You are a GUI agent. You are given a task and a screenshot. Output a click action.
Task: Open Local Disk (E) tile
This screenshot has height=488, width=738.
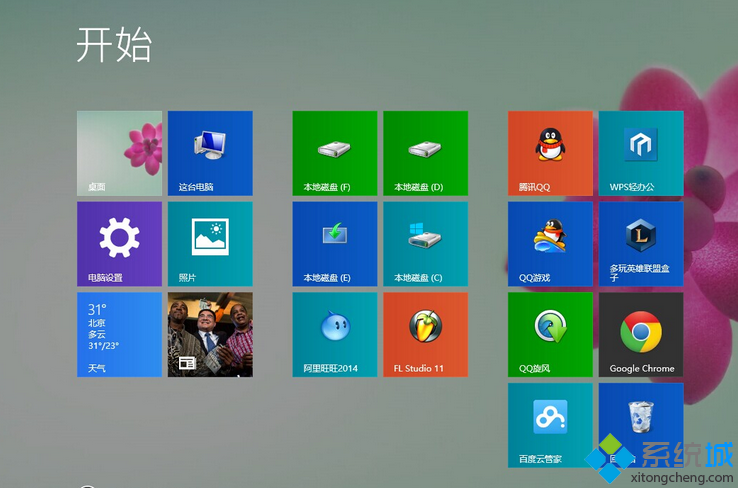pyautogui.click(x=335, y=244)
